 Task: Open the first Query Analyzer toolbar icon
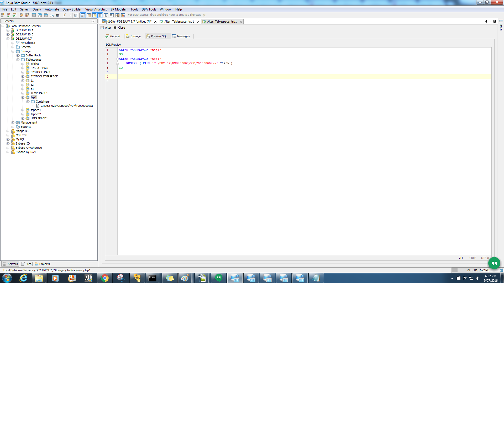pyautogui.click(x=34, y=15)
